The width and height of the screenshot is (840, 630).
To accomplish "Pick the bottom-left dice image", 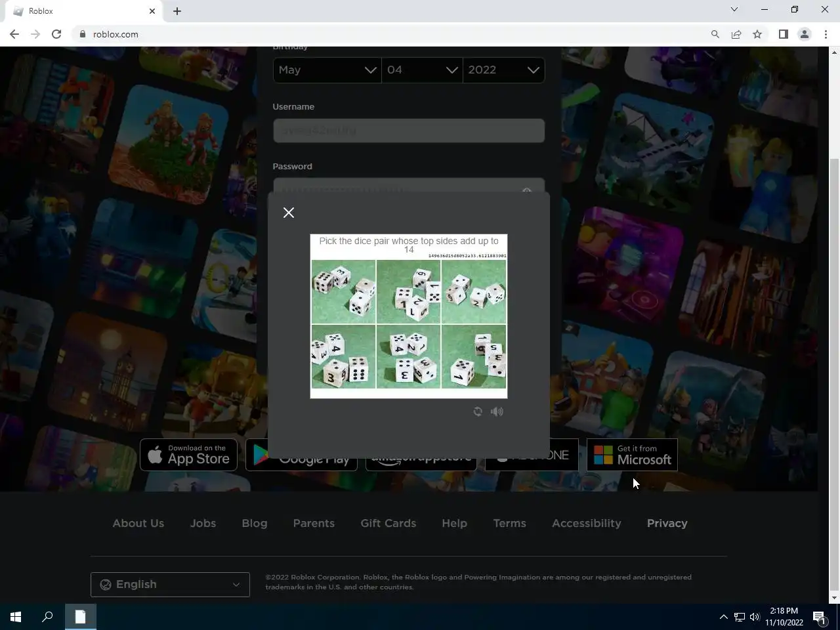I will (x=343, y=356).
